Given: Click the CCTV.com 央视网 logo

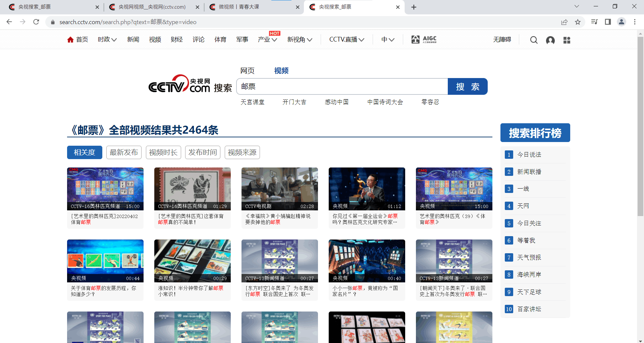Looking at the screenshot, I should (179, 83).
